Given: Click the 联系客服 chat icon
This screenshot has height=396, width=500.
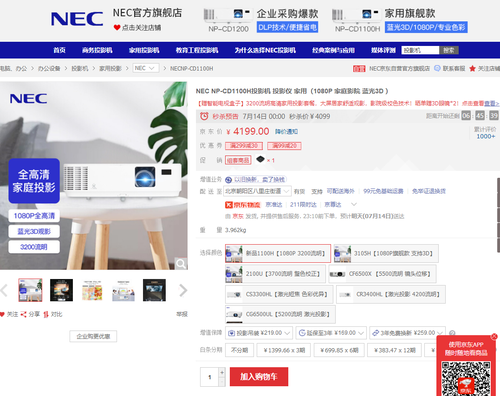Looking at the screenshot, I should (437, 68).
